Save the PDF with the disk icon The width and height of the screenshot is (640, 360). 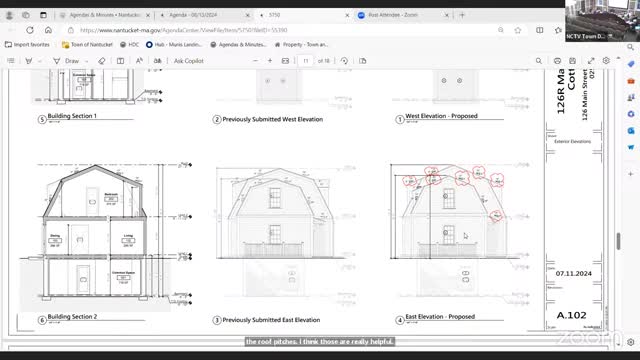tap(573, 61)
